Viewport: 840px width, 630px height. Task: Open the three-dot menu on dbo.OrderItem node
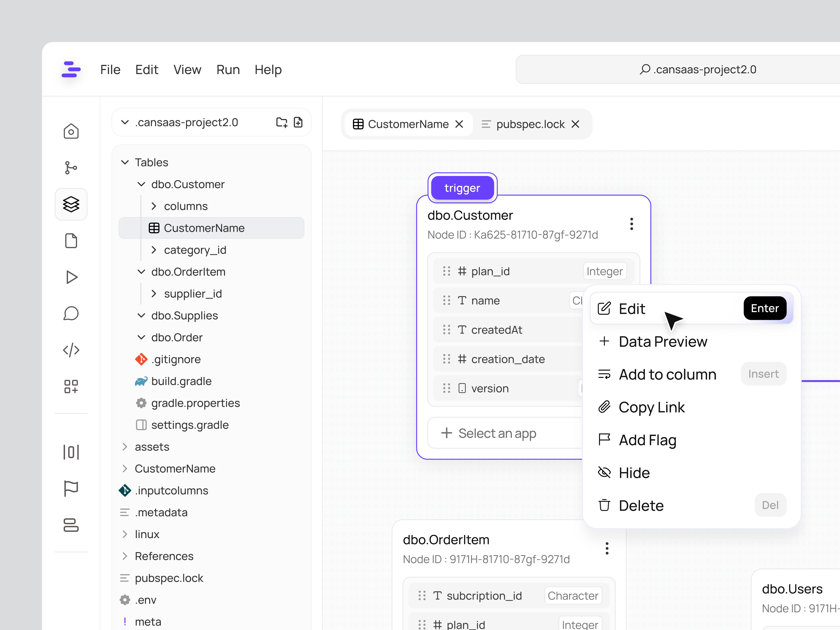[607, 548]
